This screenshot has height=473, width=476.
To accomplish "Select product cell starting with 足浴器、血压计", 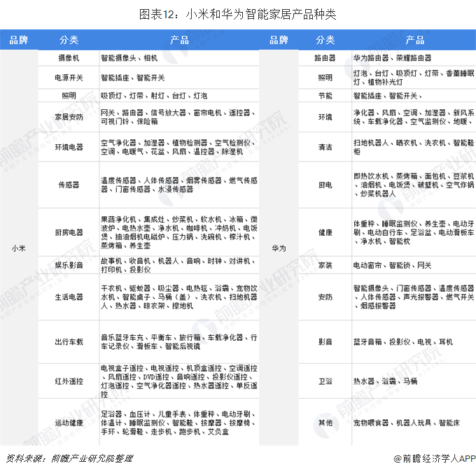I will point(179,423).
